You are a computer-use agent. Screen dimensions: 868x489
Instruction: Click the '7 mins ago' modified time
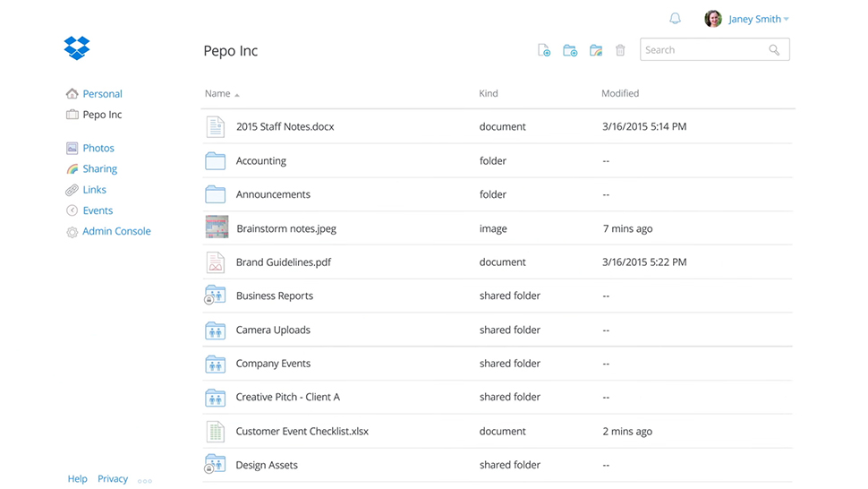628,228
